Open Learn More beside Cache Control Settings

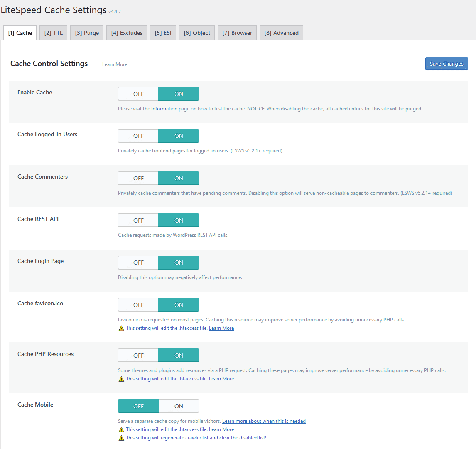[x=115, y=64]
